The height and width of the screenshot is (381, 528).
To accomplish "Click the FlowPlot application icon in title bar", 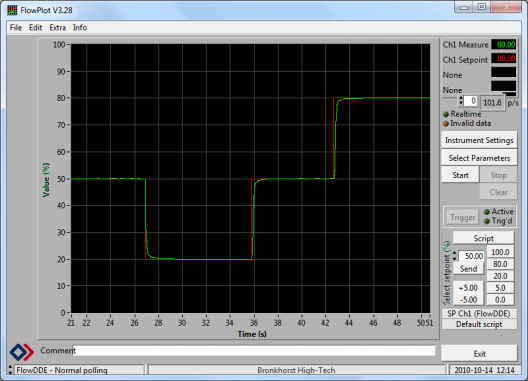I will [12, 10].
